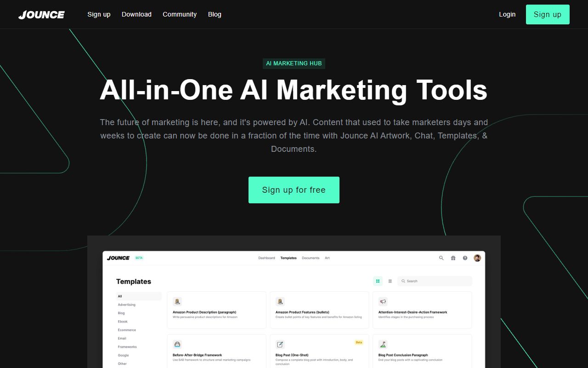Open the user avatar in the app preview
This screenshot has width=588, height=368.
point(477,258)
